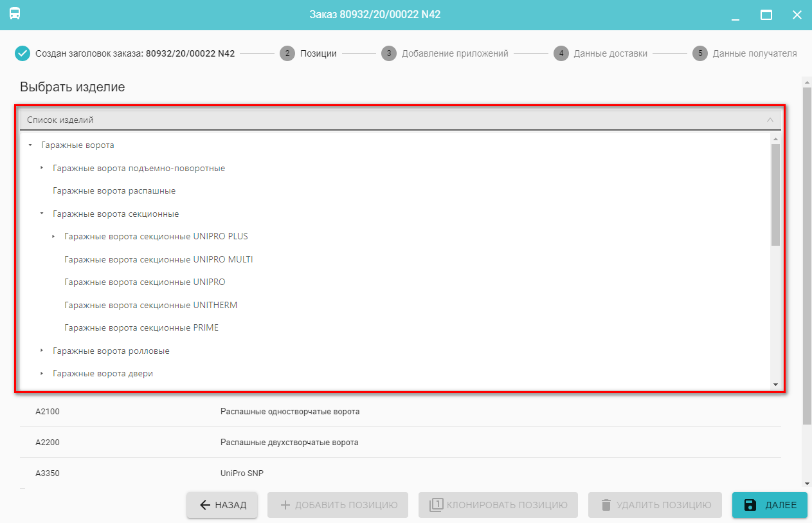Open the Добавление приложений step
The width and height of the screenshot is (812, 523).
pyautogui.click(x=455, y=53)
